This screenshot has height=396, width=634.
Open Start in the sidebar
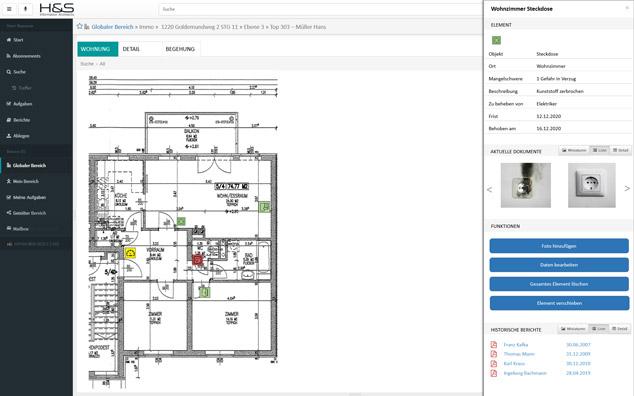pos(18,40)
